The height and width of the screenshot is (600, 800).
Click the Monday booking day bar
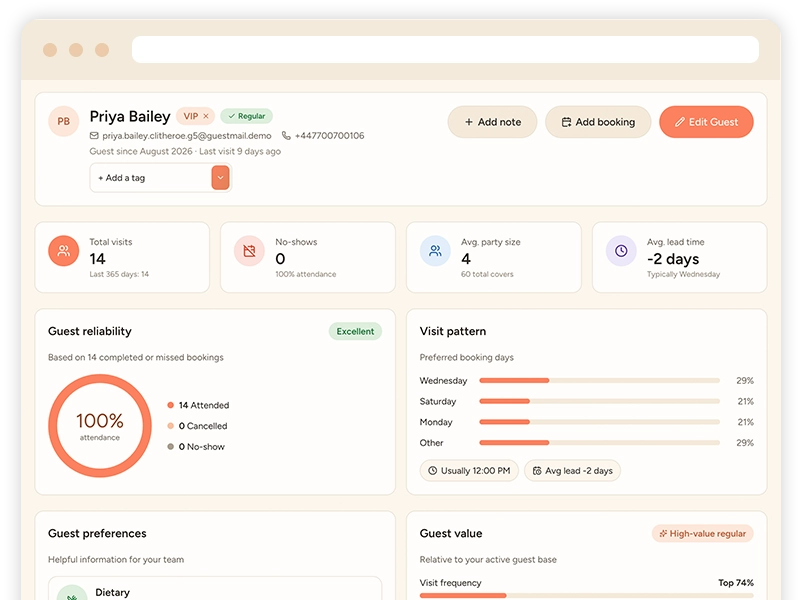point(599,422)
